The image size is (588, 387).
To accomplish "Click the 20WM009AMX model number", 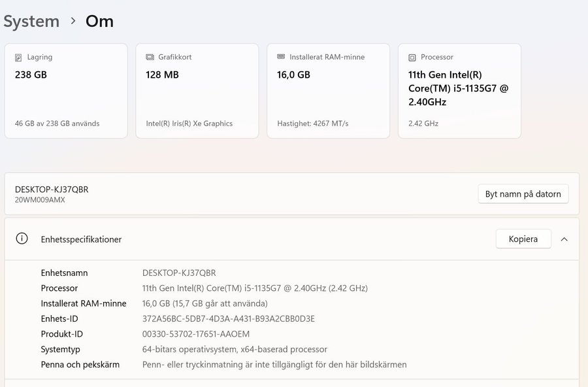I will coord(40,200).
